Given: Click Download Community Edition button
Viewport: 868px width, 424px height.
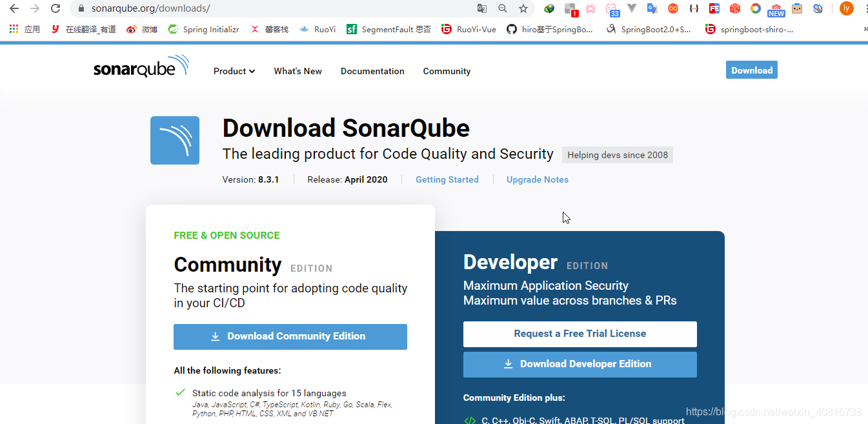Looking at the screenshot, I should pos(290,336).
